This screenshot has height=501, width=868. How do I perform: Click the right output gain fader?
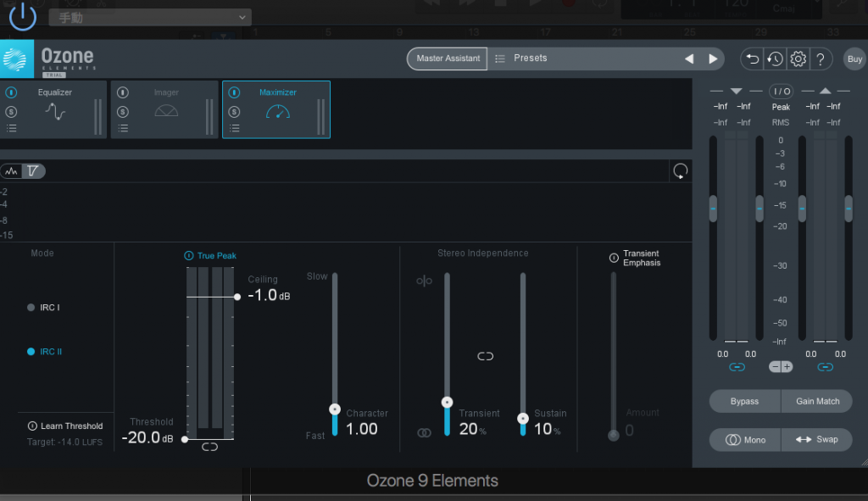tap(849, 209)
